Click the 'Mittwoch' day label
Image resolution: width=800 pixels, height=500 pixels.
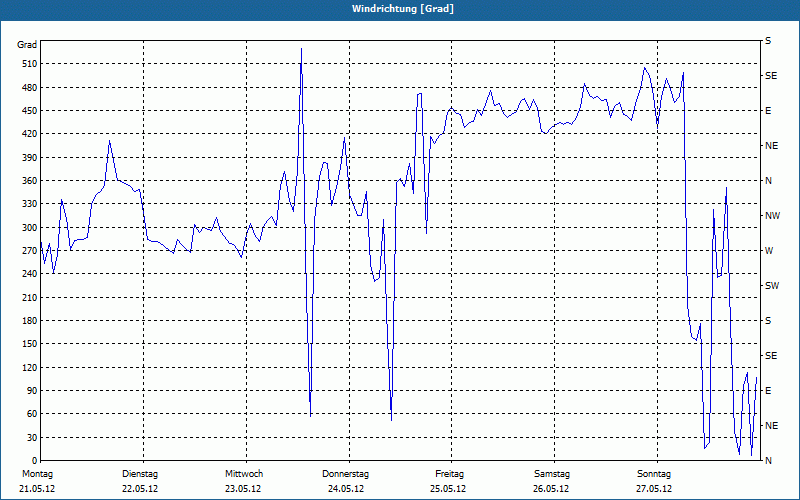click(244, 474)
